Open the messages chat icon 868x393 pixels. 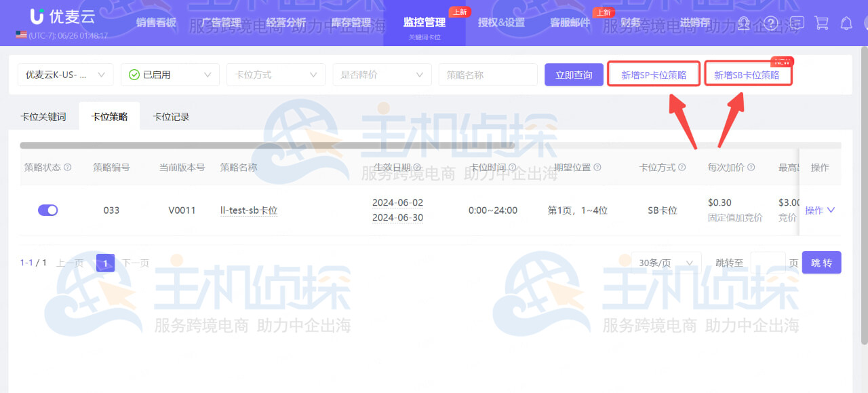pyautogui.click(x=797, y=23)
